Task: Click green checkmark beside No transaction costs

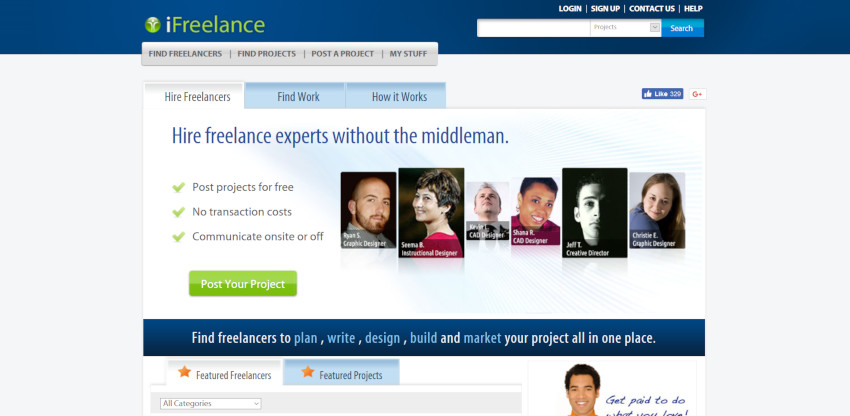Action: click(178, 212)
